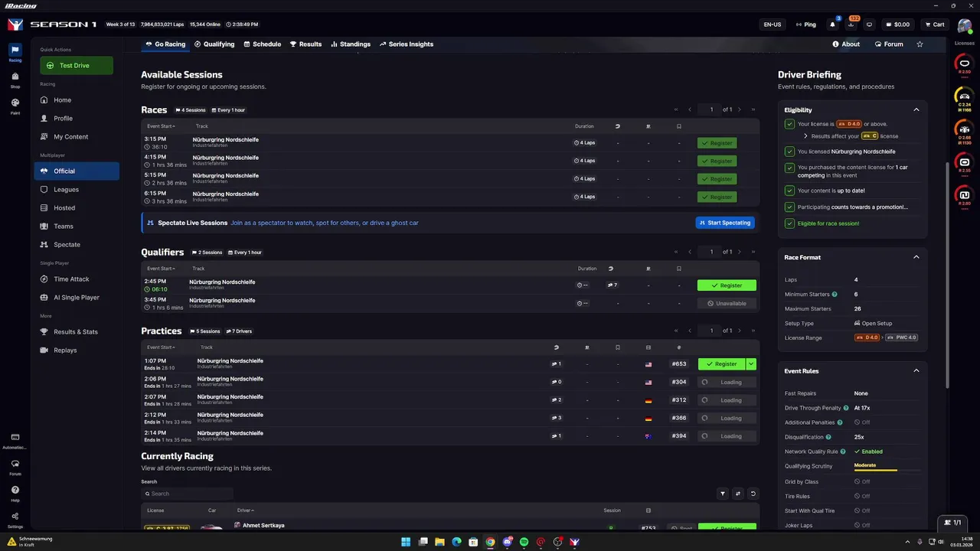Open the Cart button

935,24
